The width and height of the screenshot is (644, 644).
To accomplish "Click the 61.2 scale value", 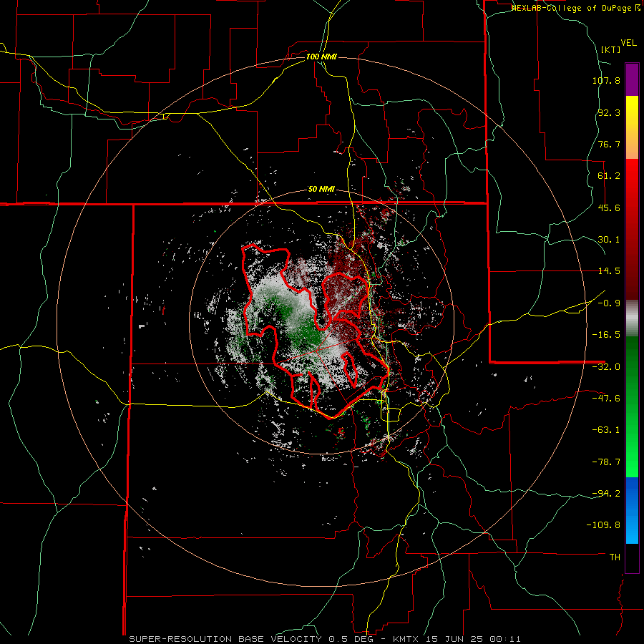I will 609,176.
